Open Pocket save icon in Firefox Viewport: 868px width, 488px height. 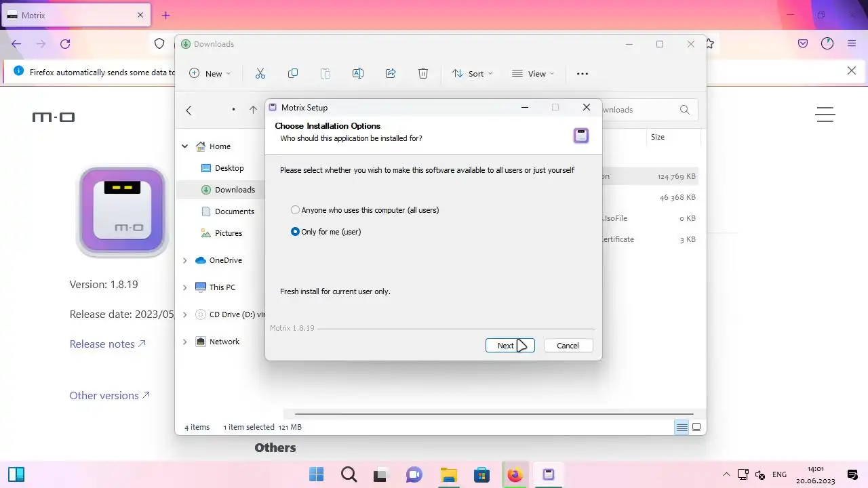[x=803, y=43]
